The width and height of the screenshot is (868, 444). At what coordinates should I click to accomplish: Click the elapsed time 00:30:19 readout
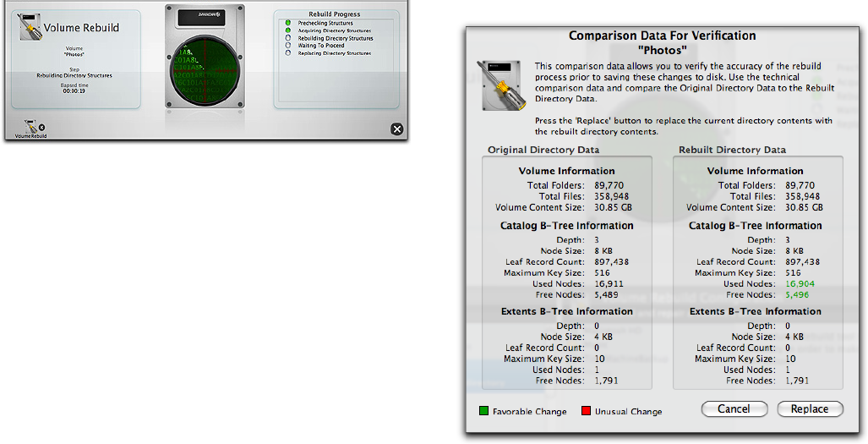click(74, 90)
